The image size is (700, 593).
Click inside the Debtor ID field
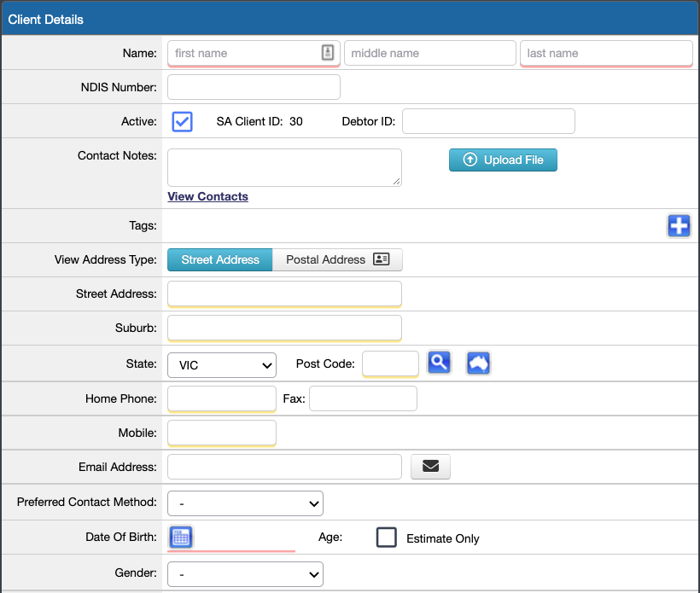(x=488, y=121)
